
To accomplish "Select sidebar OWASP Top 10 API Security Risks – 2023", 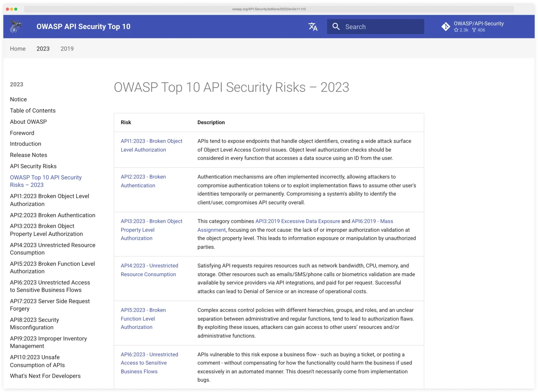I will pos(46,181).
